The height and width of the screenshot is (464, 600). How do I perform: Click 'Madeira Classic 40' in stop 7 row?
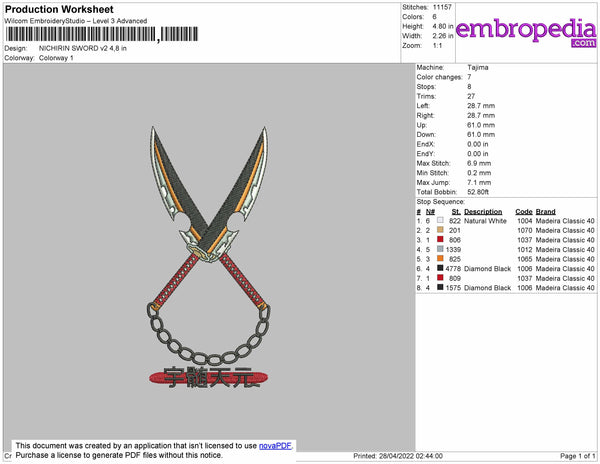pos(565,278)
